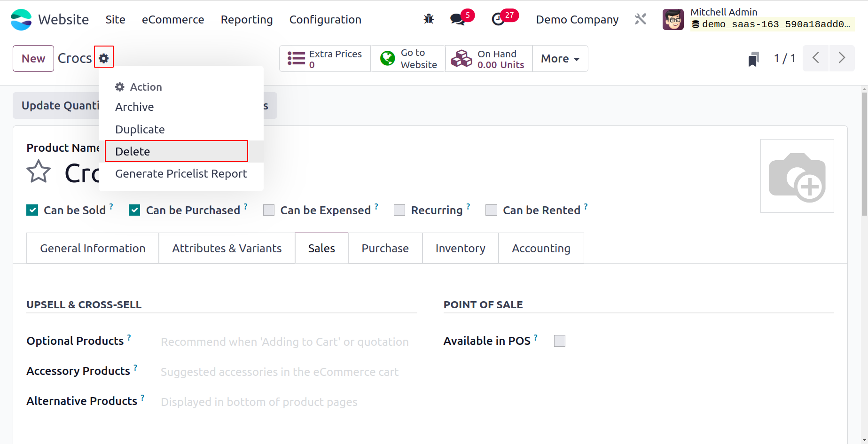Choose Delete in action menu
The image size is (868, 444).
point(181,151)
